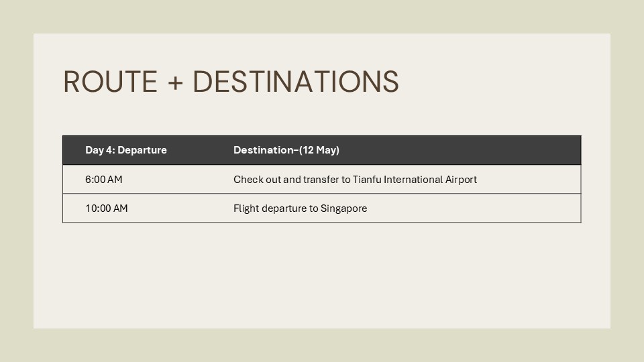Image resolution: width=644 pixels, height=362 pixels.
Task: Click the word "ROUTE" in the title
Action: (x=111, y=82)
